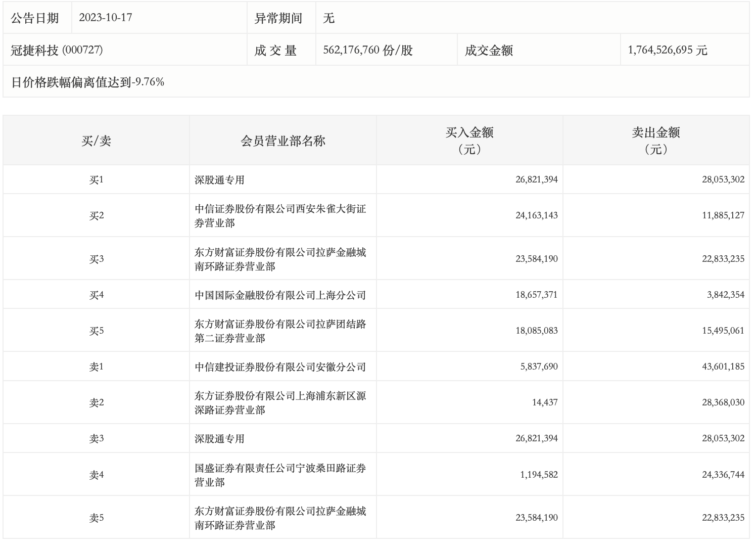
Task: Click the 买入金额 column header
Action: click(x=469, y=140)
